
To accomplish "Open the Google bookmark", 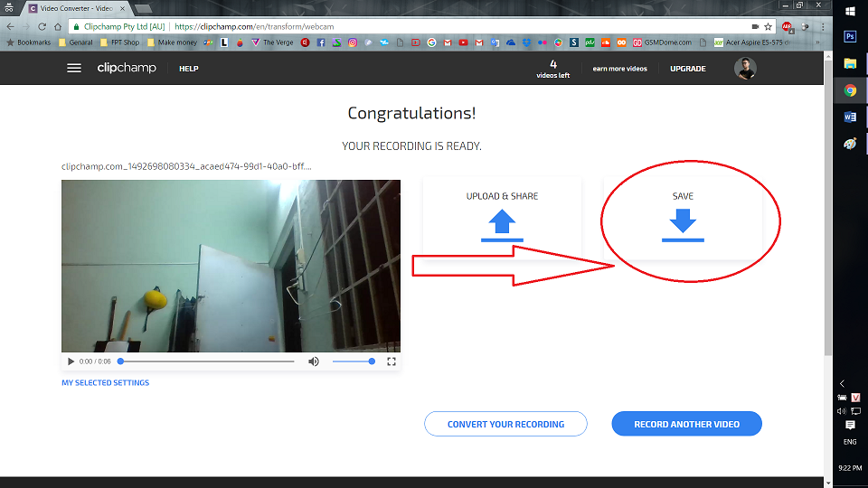I will coord(432,42).
